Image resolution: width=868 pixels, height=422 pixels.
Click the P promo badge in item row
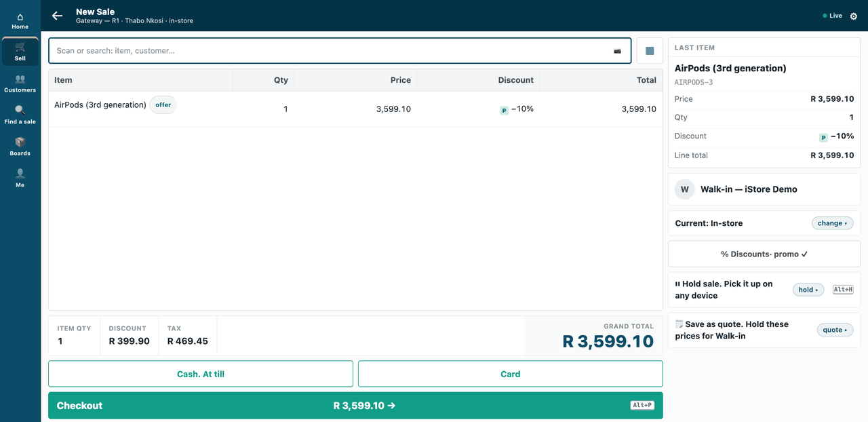[504, 110]
